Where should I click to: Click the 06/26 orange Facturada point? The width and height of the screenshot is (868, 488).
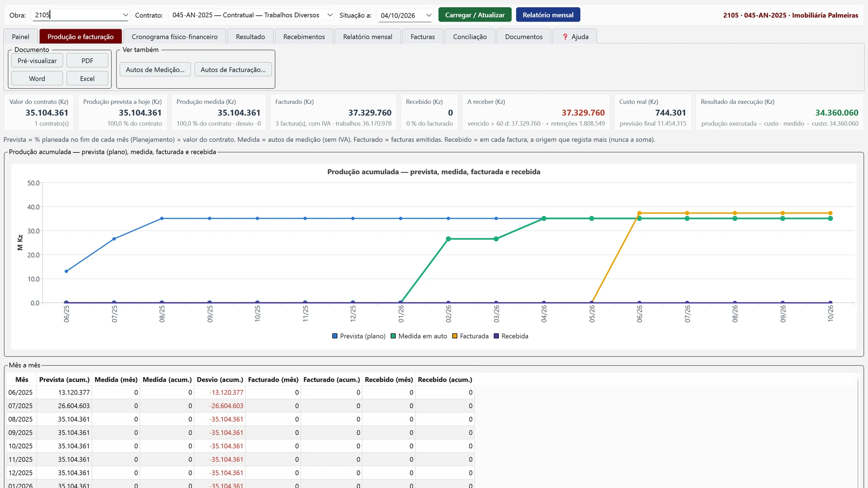point(640,213)
